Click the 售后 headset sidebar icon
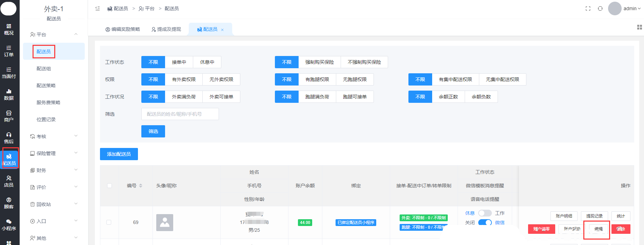Image resolution: width=644 pixels, height=245 pixels. (9, 138)
